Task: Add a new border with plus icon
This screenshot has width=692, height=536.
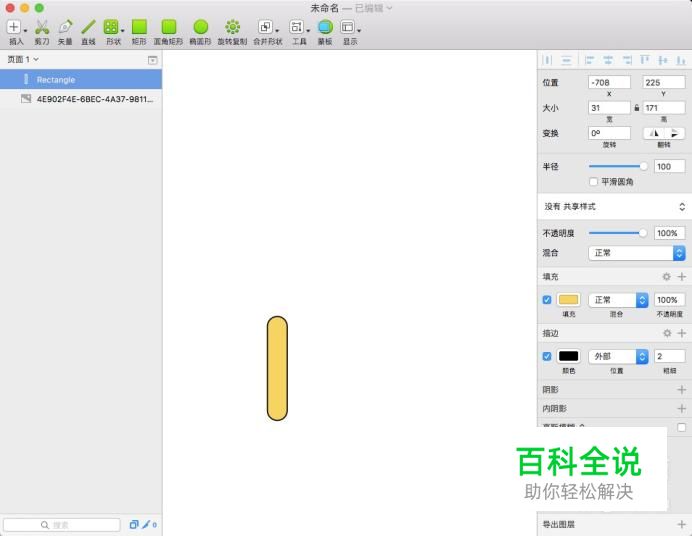Action: click(681, 333)
